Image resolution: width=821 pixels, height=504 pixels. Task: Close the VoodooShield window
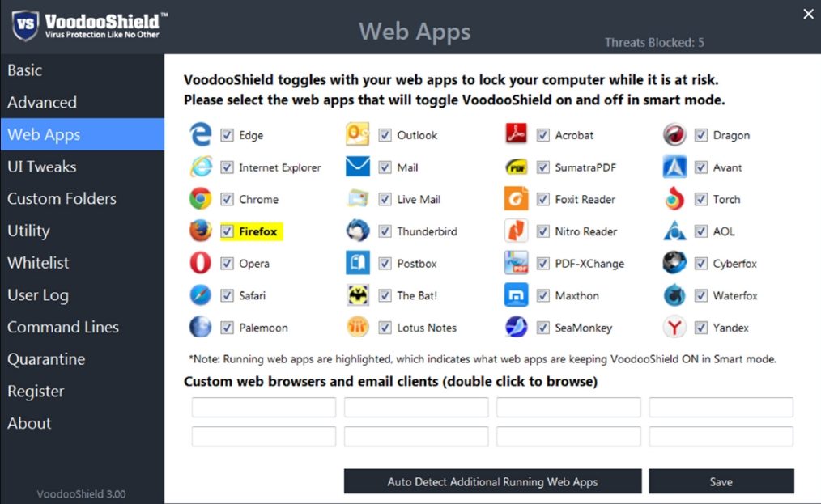click(x=808, y=14)
